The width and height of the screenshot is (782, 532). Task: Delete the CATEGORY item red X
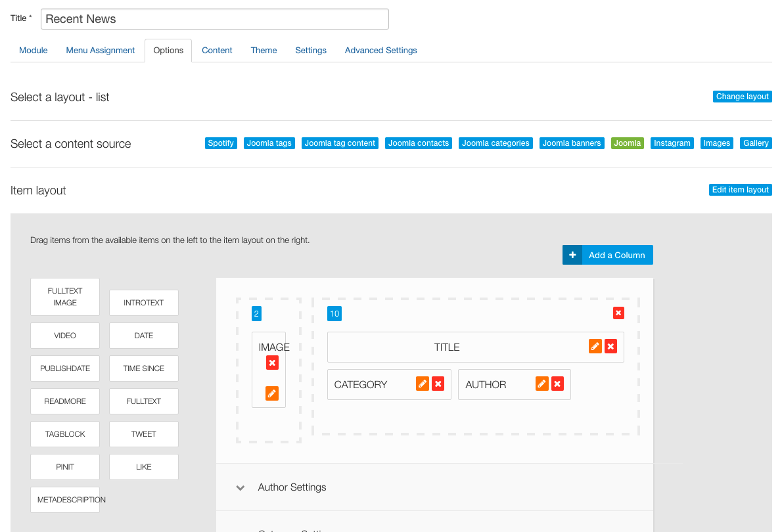point(438,384)
